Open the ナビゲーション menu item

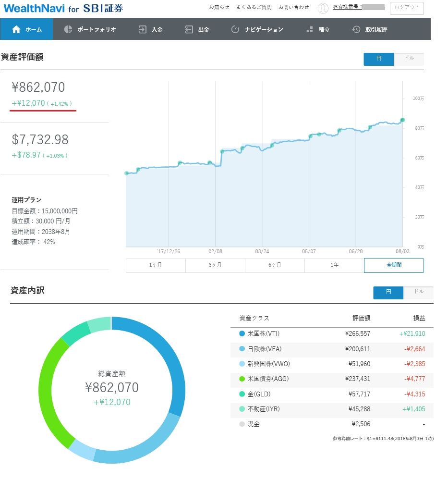tap(257, 29)
